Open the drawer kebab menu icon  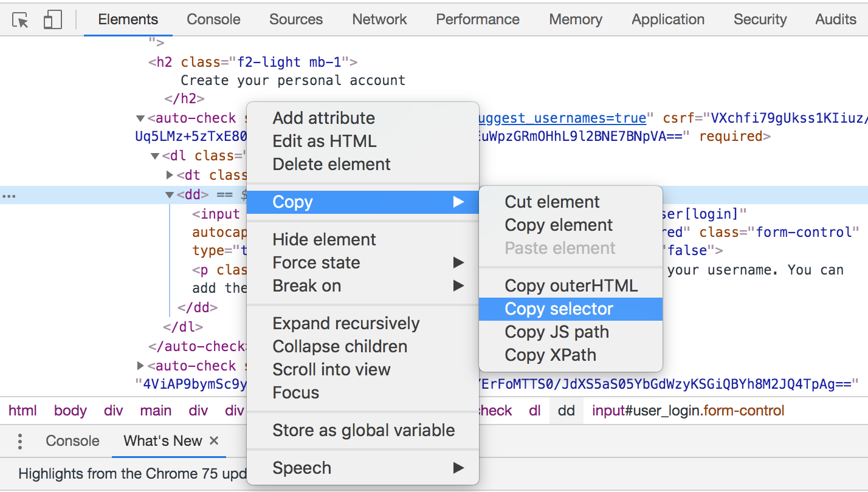coord(20,441)
